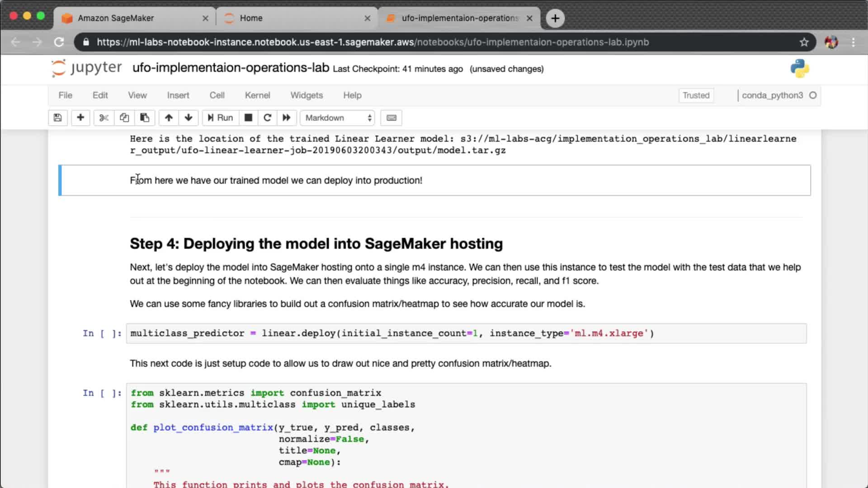Open the Cell menu
This screenshot has height=488, width=868.
217,95
